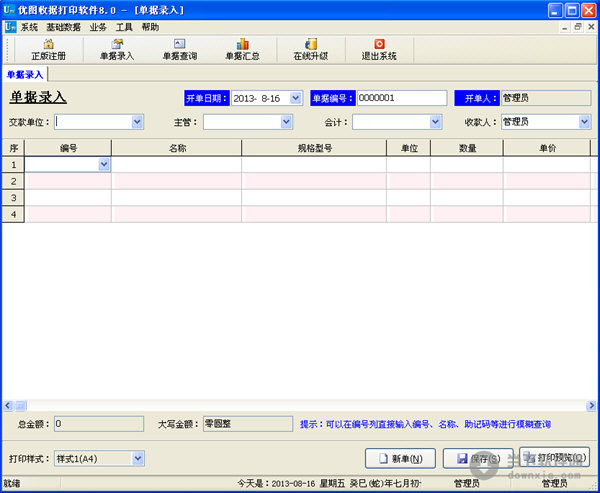Click the horizontal scrollbar below the table
Image resolution: width=600 pixels, height=493 pixels.
coord(300,405)
